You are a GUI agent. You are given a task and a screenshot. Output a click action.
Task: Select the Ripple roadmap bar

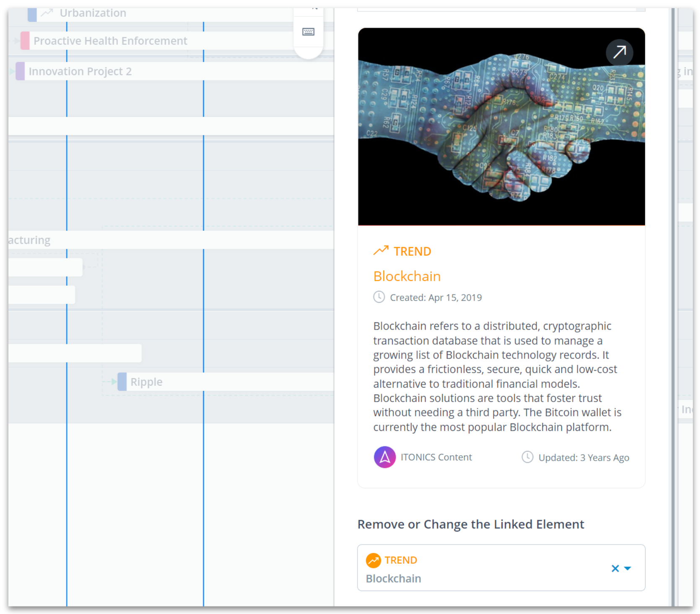click(x=226, y=382)
